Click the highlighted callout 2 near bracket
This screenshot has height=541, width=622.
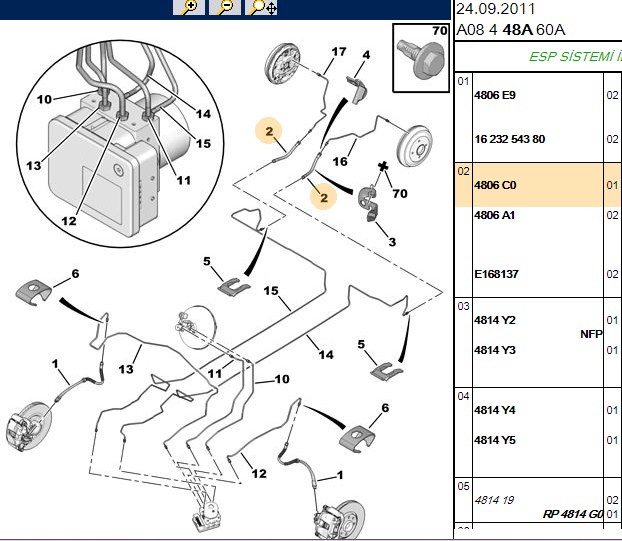pyautogui.click(x=324, y=197)
